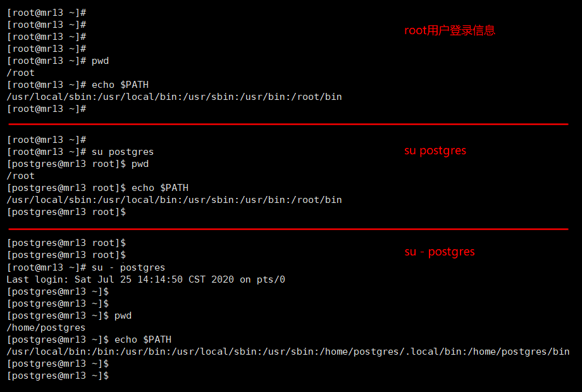Click the lower red separator line
This screenshot has width=582, height=392.
288,229
